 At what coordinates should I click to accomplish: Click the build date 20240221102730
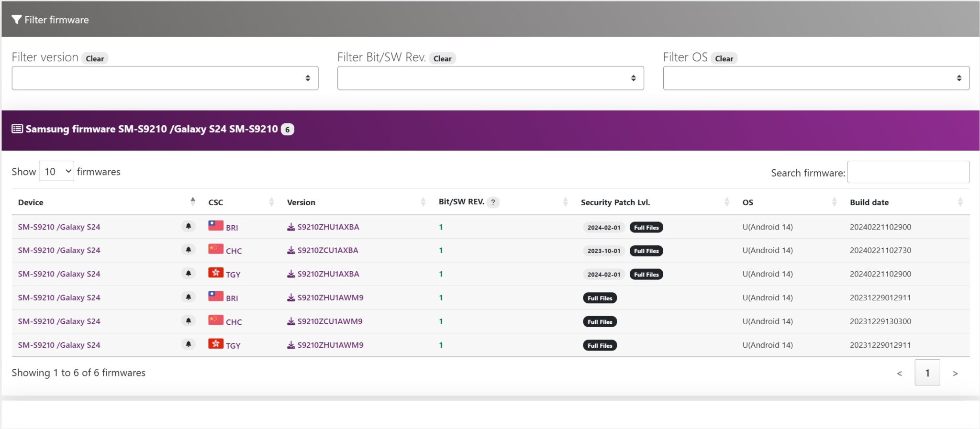point(880,250)
